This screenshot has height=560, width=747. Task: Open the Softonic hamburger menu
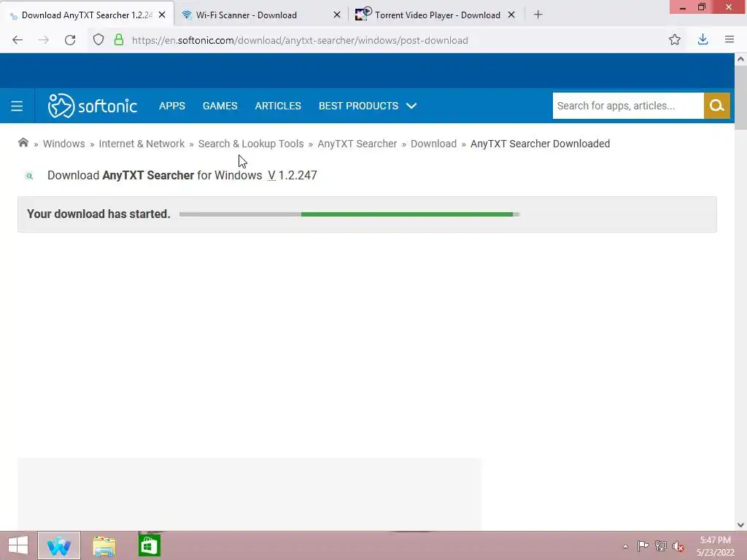17,106
